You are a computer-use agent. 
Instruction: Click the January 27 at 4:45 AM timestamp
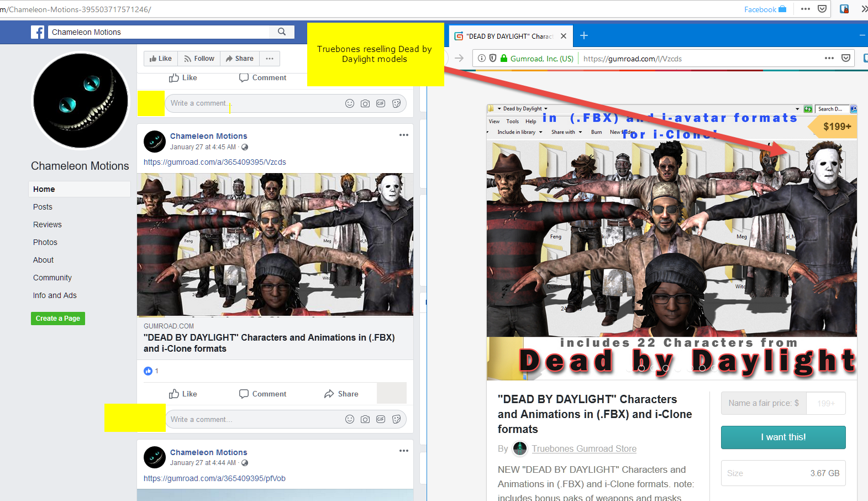coord(203,147)
